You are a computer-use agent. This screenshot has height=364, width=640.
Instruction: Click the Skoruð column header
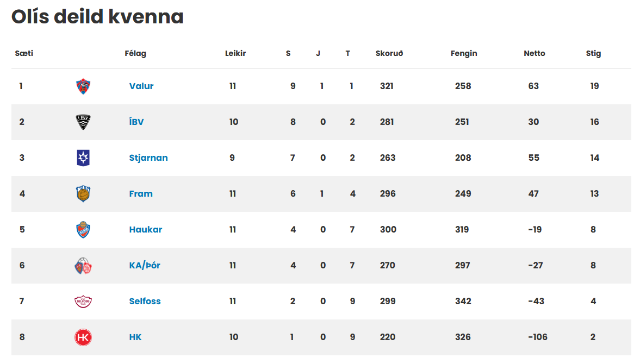(389, 53)
